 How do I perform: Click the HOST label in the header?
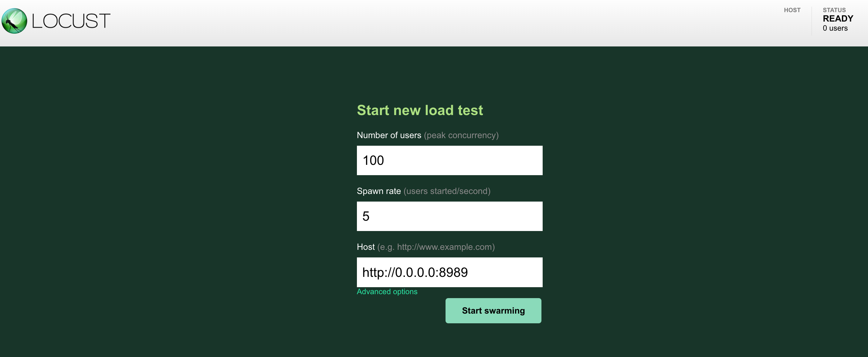tap(792, 10)
